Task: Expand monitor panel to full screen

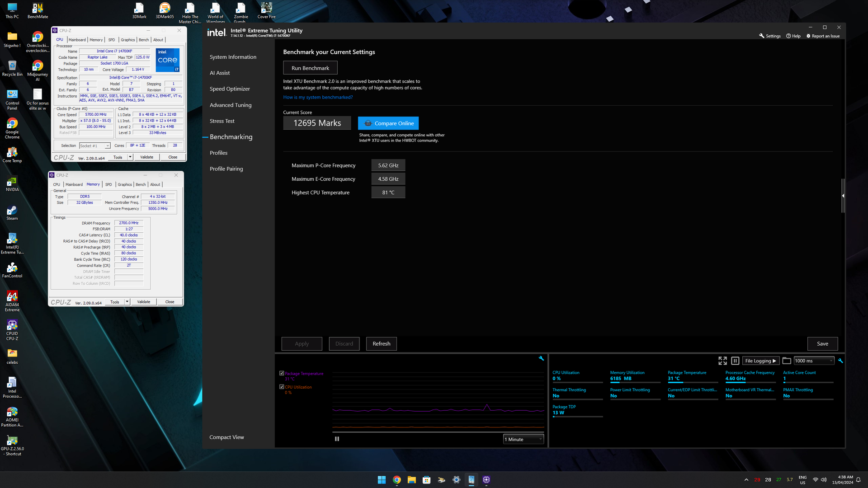Action: [722, 361]
